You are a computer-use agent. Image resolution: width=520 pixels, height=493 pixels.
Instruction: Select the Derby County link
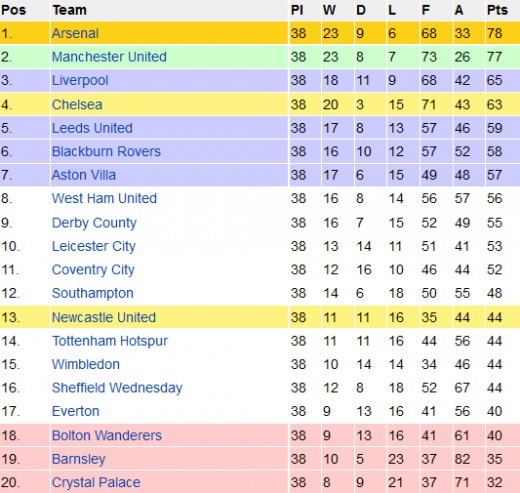coord(94,223)
